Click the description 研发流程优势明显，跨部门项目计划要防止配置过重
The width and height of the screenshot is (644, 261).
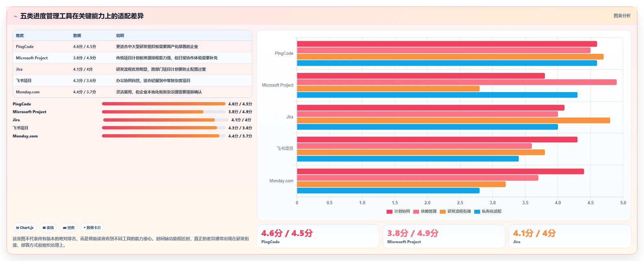tap(161, 69)
